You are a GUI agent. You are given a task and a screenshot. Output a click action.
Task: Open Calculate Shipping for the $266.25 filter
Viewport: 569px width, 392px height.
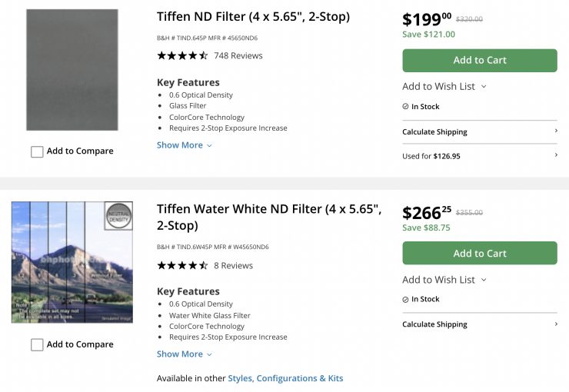tap(479, 324)
